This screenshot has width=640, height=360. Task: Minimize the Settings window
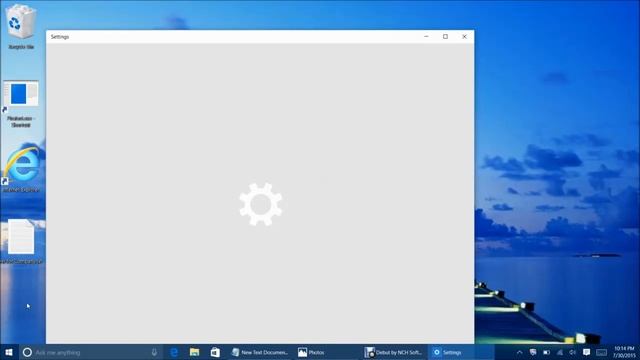(426, 37)
